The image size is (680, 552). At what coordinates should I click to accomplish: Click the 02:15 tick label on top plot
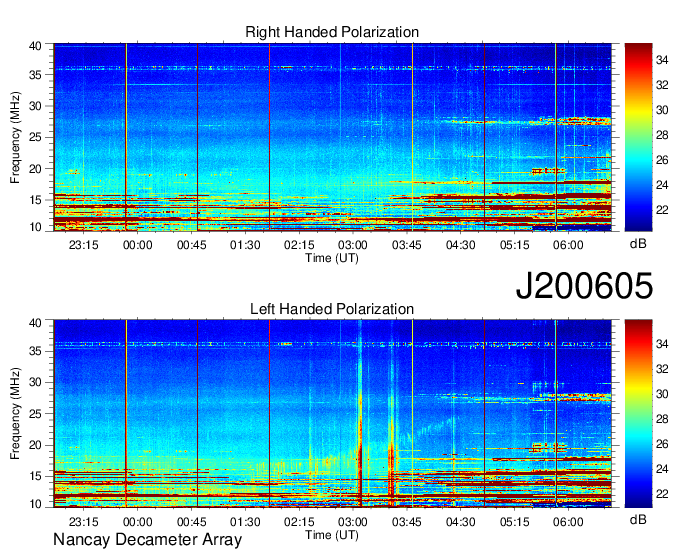point(299,245)
